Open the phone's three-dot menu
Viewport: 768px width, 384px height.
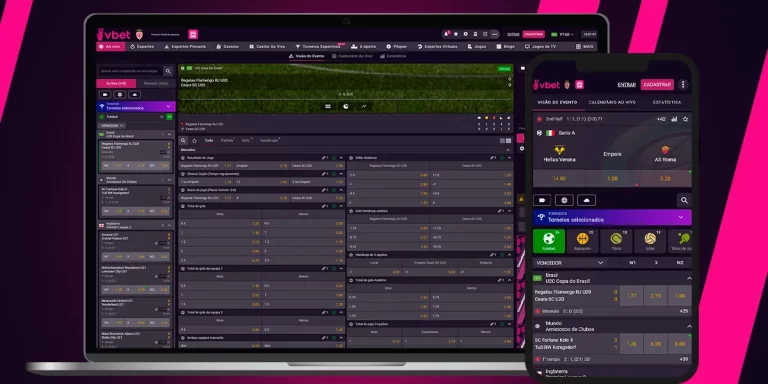[x=683, y=85]
